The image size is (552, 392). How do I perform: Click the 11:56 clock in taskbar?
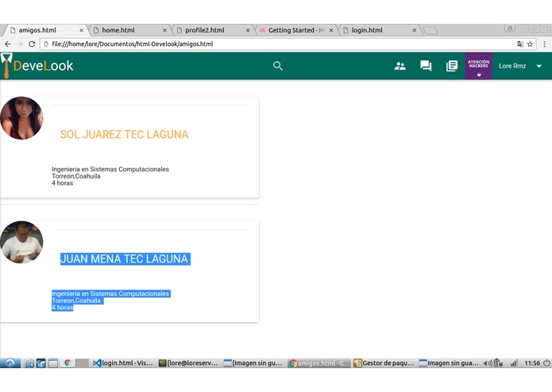(532, 363)
